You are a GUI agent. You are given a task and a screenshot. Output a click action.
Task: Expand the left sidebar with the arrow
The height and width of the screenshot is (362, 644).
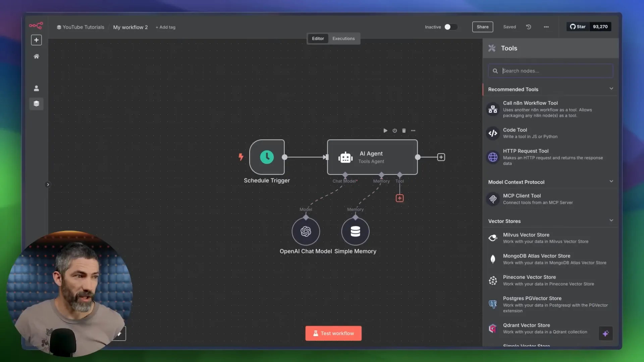48,184
